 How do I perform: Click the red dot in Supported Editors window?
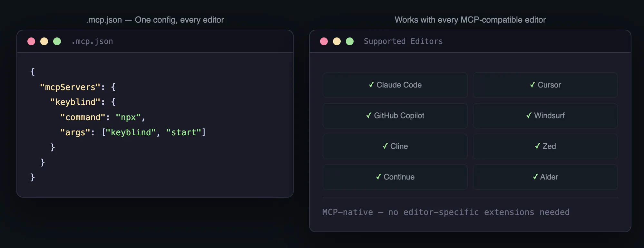pyautogui.click(x=324, y=41)
